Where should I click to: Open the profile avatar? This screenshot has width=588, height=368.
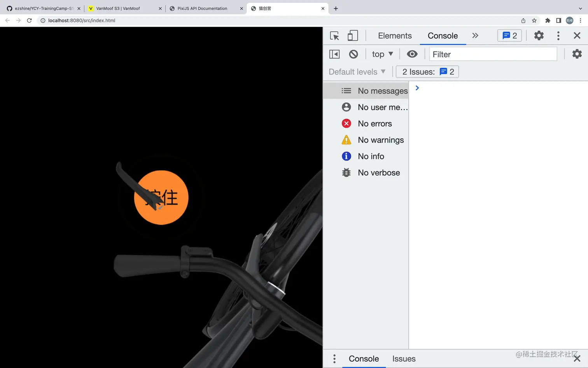[569, 20]
